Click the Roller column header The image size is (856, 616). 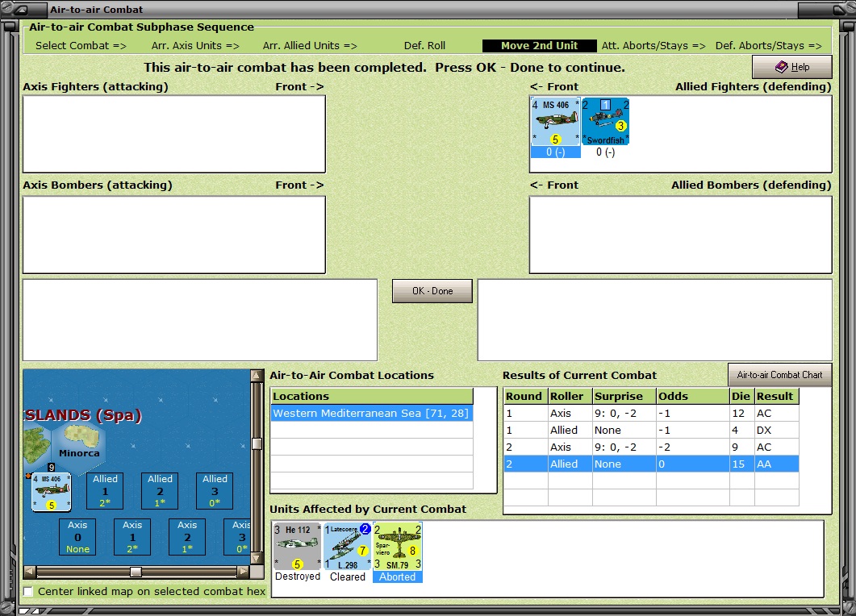pyautogui.click(x=570, y=396)
